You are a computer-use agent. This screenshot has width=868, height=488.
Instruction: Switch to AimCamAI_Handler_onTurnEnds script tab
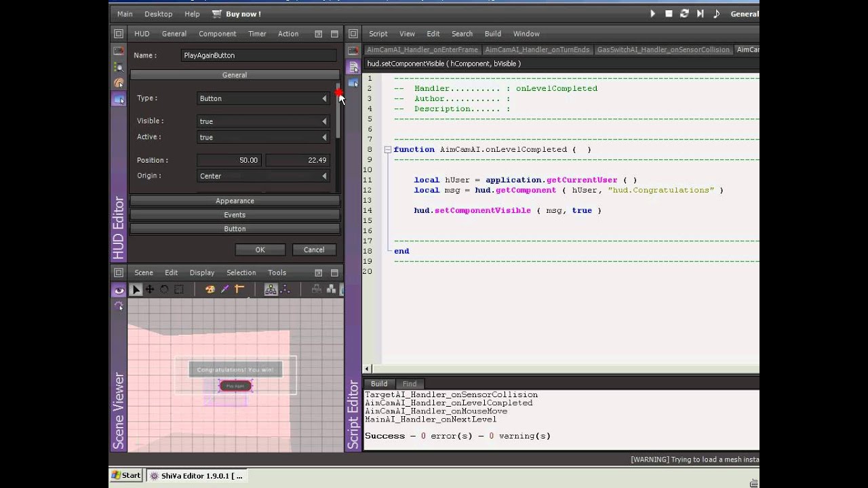537,49
